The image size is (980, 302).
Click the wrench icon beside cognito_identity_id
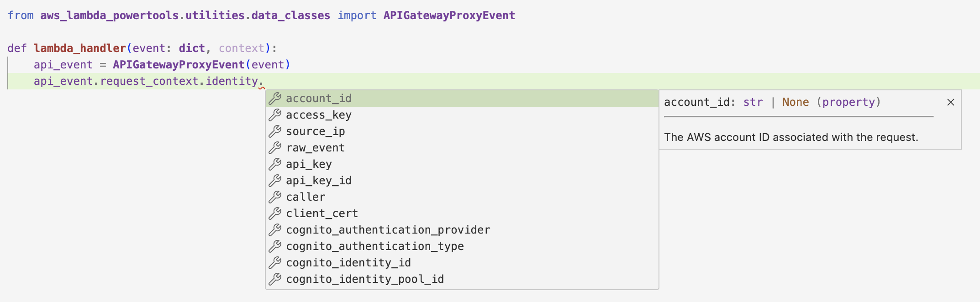click(275, 262)
